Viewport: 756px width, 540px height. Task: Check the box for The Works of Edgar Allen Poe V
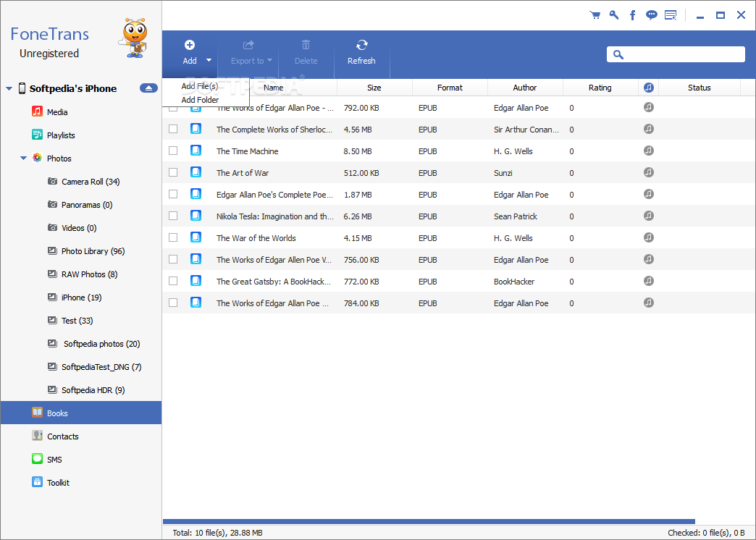tap(173, 259)
